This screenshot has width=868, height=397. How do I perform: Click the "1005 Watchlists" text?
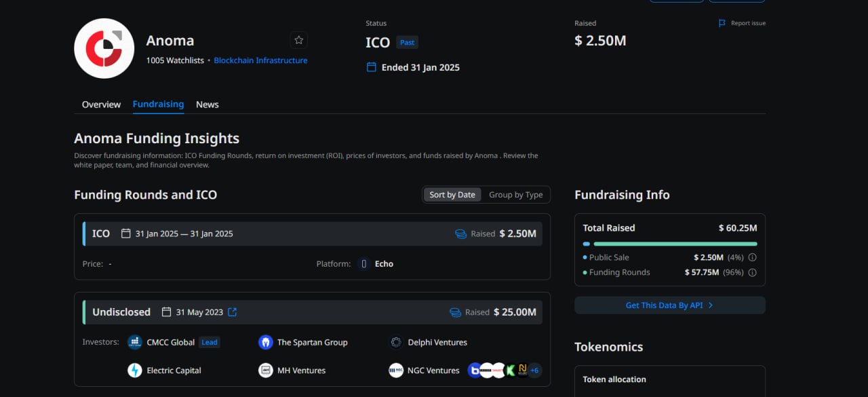coord(175,60)
